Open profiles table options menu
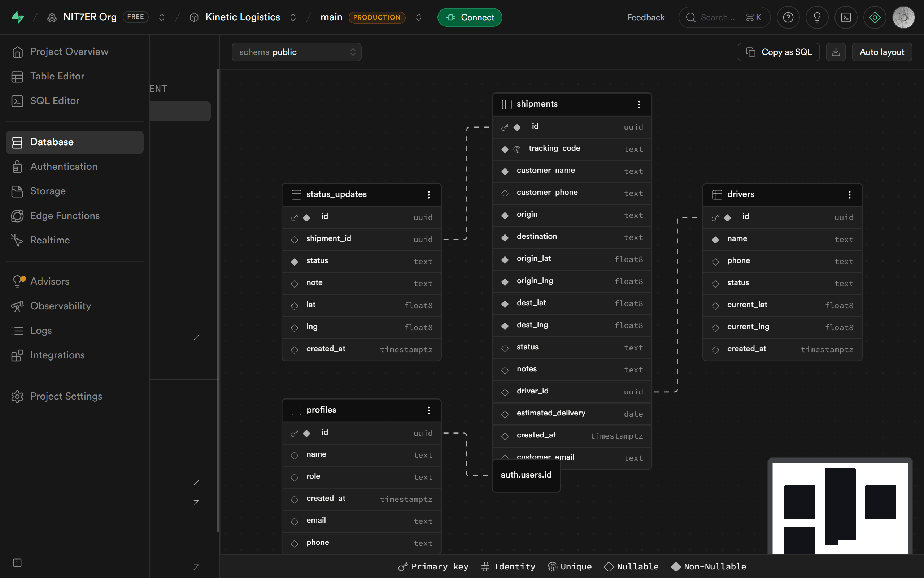924x578 pixels. 429,410
